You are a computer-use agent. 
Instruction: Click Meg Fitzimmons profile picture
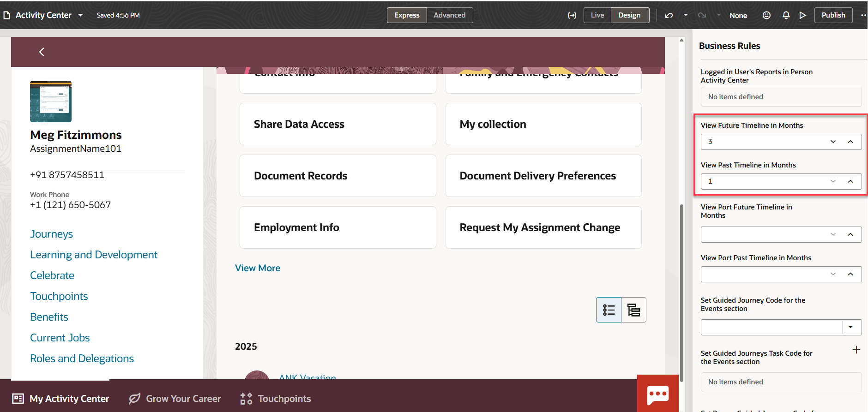(51, 102)
